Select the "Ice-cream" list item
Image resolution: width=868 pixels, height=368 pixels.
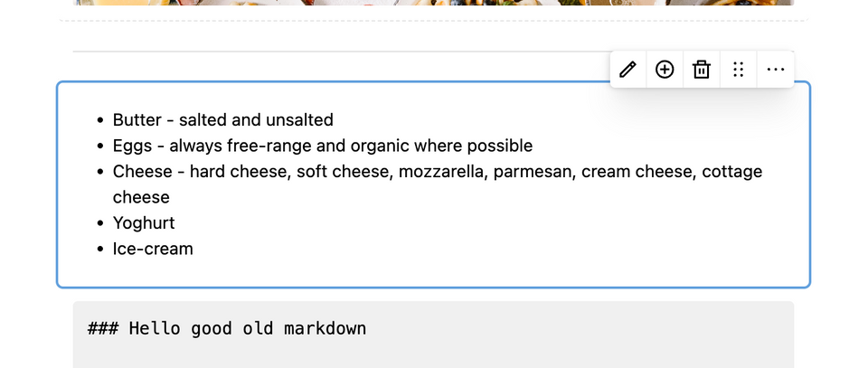(153, 249)
